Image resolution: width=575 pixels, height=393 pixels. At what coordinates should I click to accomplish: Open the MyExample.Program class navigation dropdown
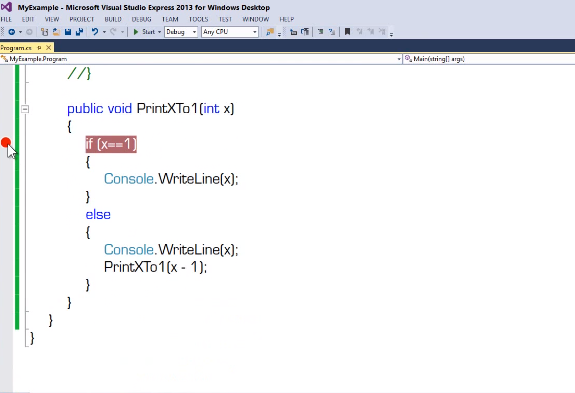point(201,59)
